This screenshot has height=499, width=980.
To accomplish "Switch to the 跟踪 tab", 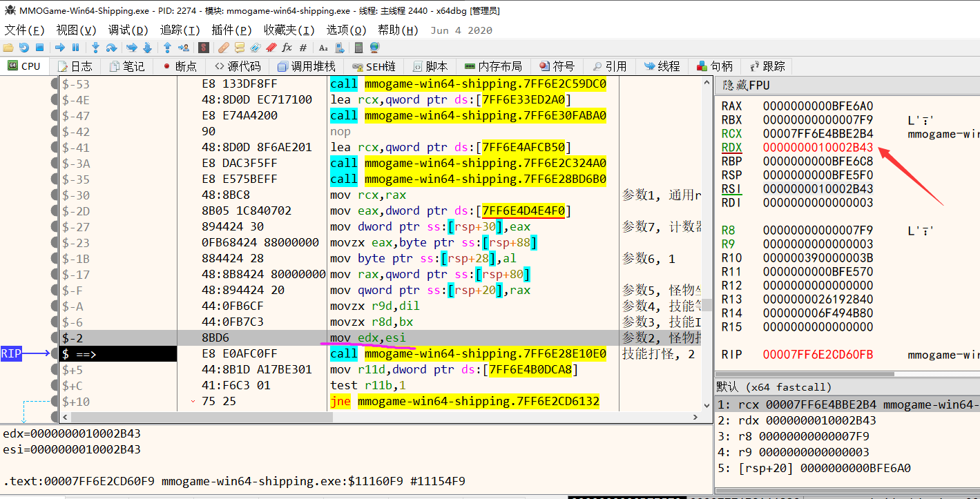I will click(767, 66).
